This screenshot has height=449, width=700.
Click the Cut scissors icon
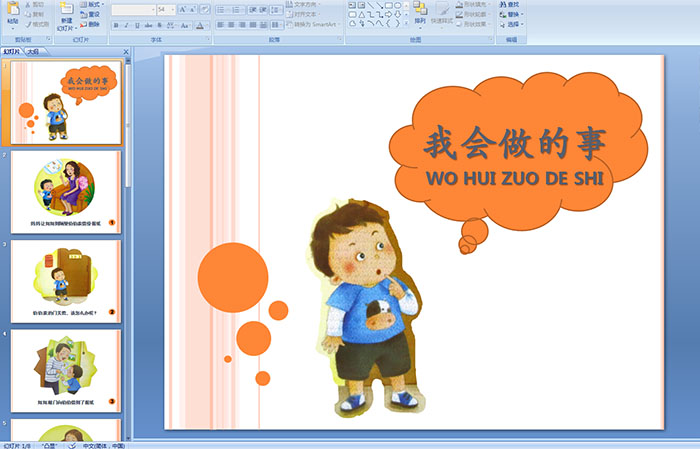pos(28,4)
